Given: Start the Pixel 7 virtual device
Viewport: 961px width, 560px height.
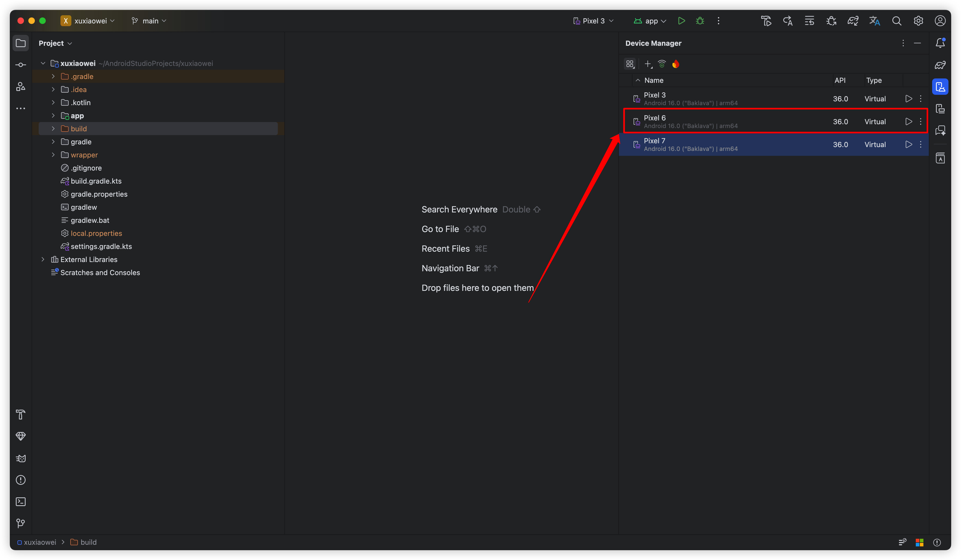Looking at the screenshot, I should (908, 144).
